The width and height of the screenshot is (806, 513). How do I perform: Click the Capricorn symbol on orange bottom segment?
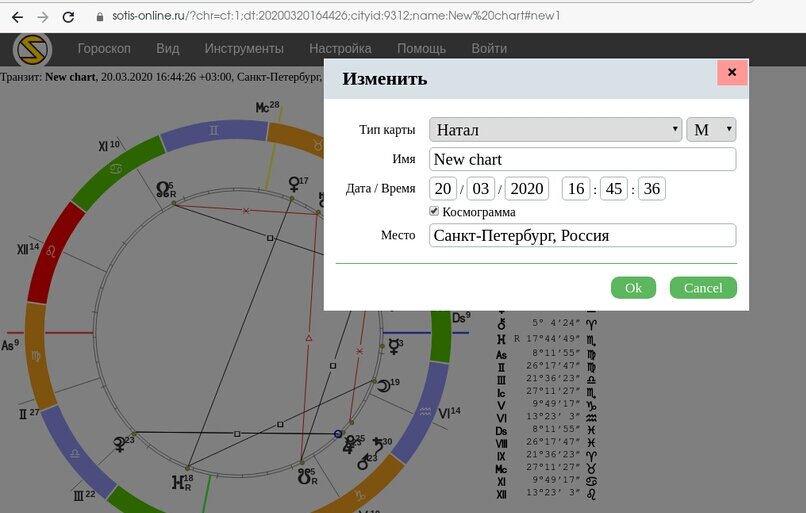tap(359, 496)
